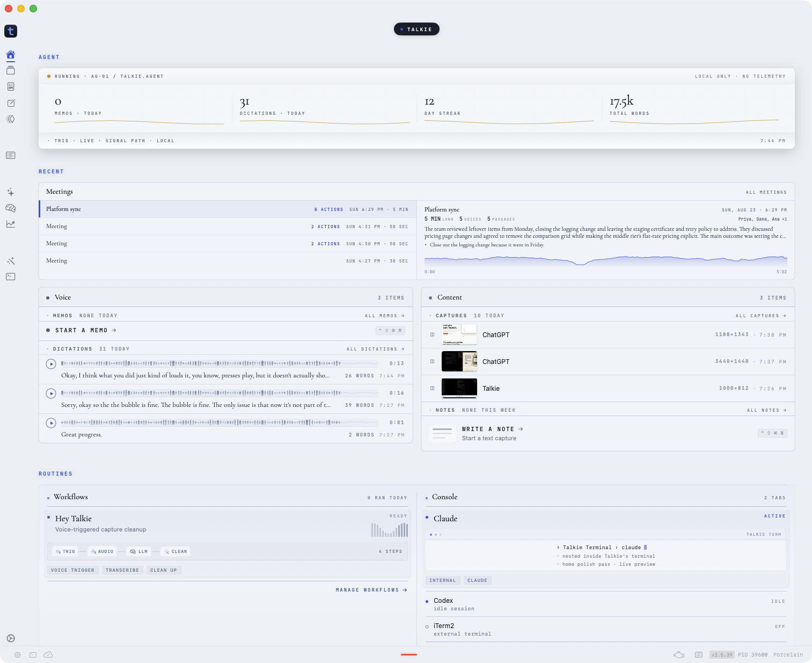Select the iTerm2 external terminal entry
The image size is (812, 663).
pyautogui.click(x=605, y=629)
